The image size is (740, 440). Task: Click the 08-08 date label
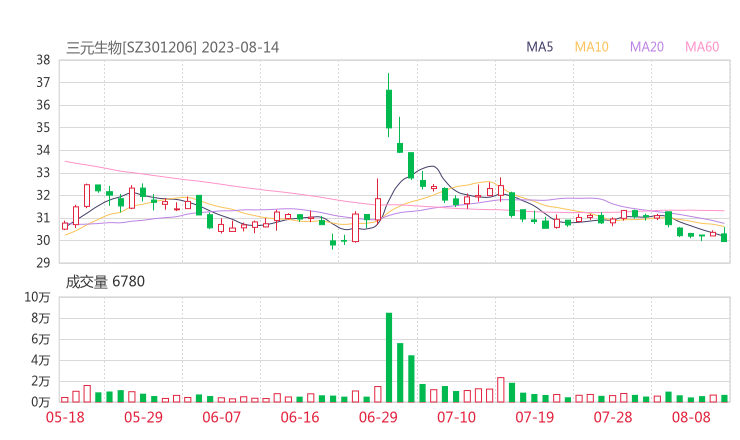click(691, 417)
